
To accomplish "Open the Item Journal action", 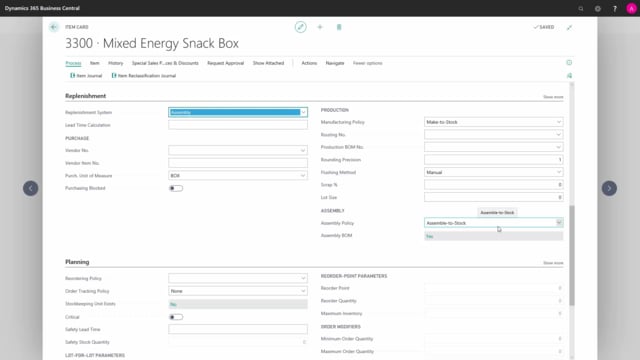I will pyautogui.click(x=86, y=76).
